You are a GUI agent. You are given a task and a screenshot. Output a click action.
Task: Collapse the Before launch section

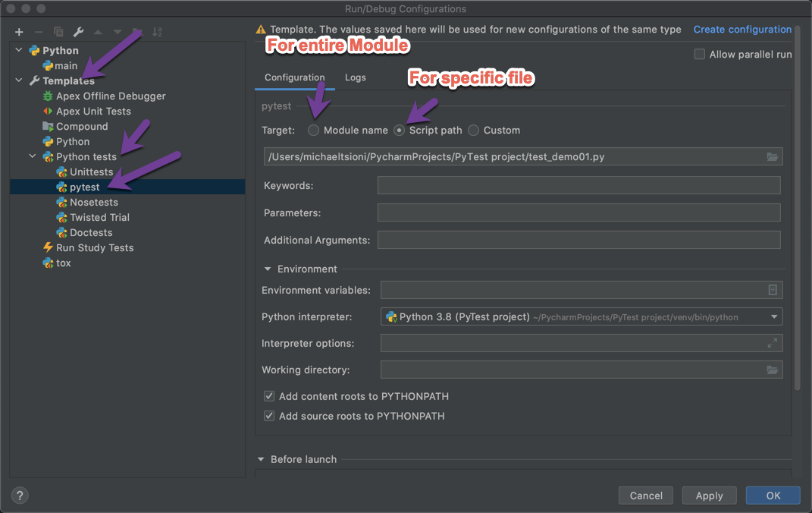click(261, 460)
